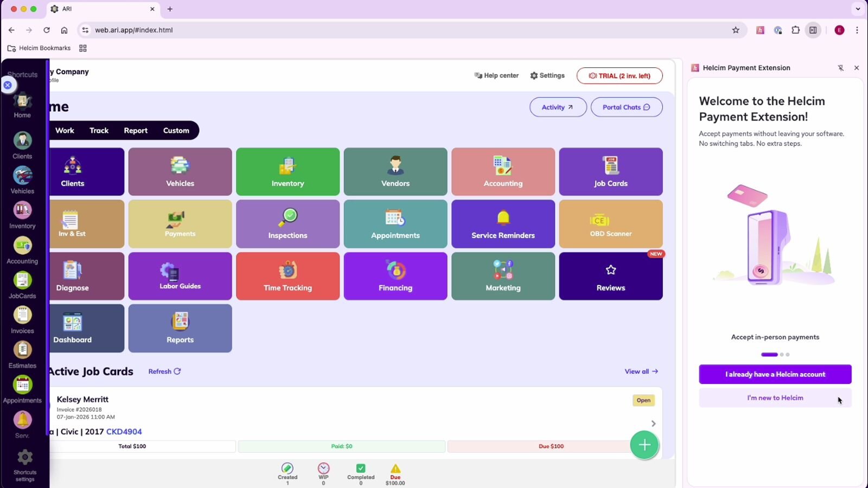
Task: Switch to the Track tab
Action: (99, 131)
